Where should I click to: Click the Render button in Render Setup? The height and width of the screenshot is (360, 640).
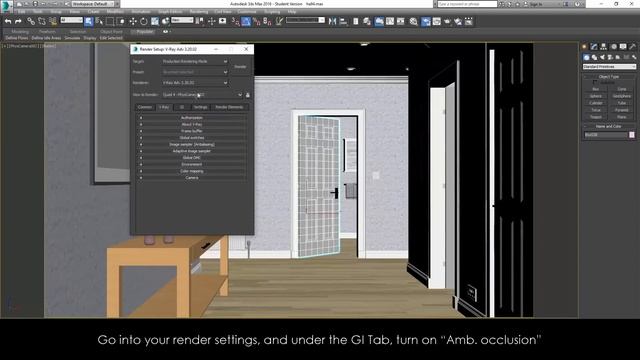(x=240, y=67)
